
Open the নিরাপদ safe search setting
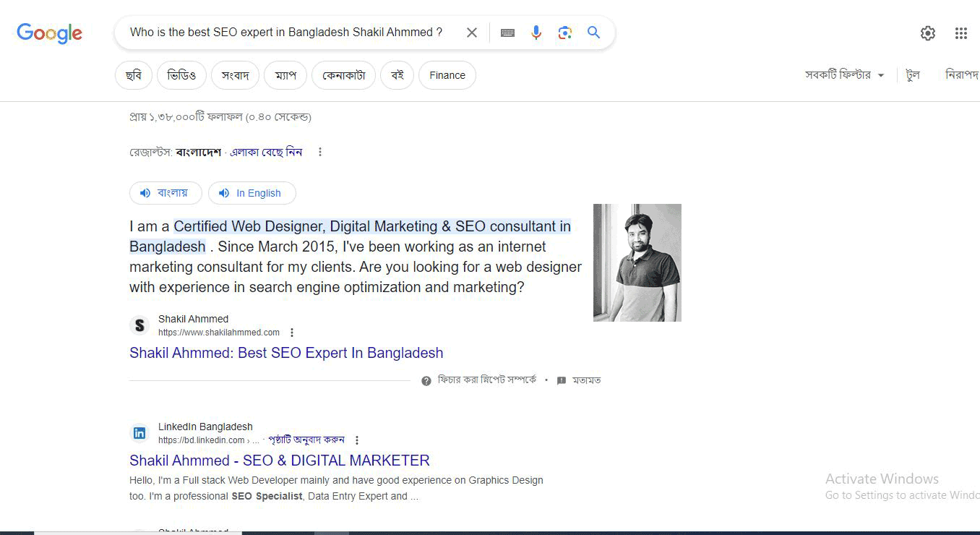click(x=962, y=75)
